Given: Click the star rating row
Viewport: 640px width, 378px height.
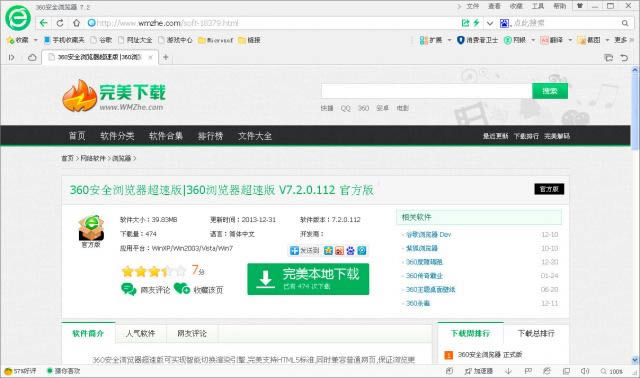Looking at the screenshot, I should pos(153,271).
